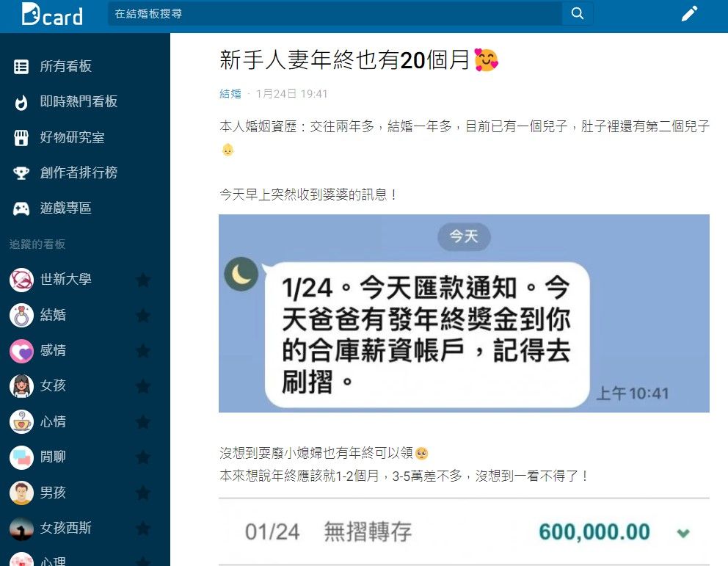728x566 pixels.
Task: Open 創作者排行榜 trophy icon
Action: coord(21,173)
